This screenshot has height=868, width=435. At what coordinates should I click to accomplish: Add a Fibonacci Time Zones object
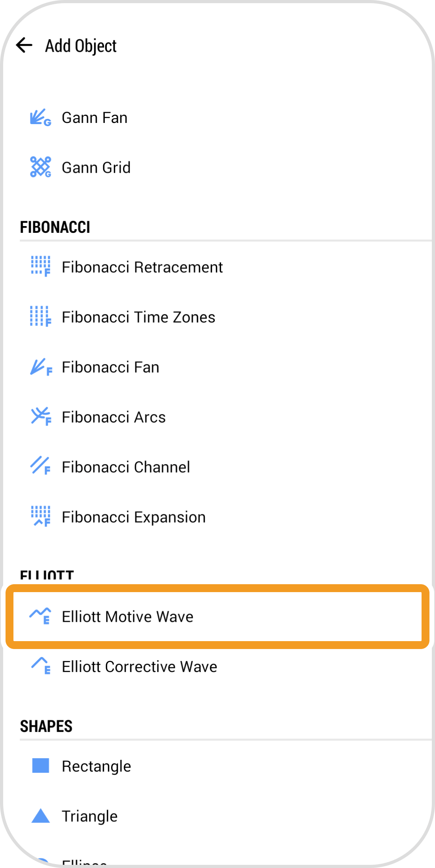[x=138, y=317]
